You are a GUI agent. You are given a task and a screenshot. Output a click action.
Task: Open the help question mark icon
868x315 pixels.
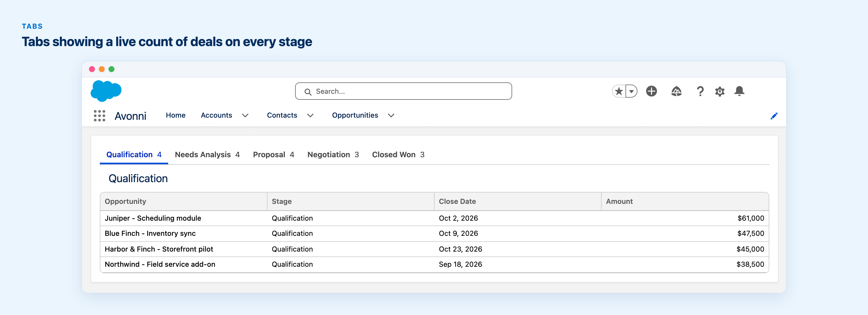click(700, 91)
